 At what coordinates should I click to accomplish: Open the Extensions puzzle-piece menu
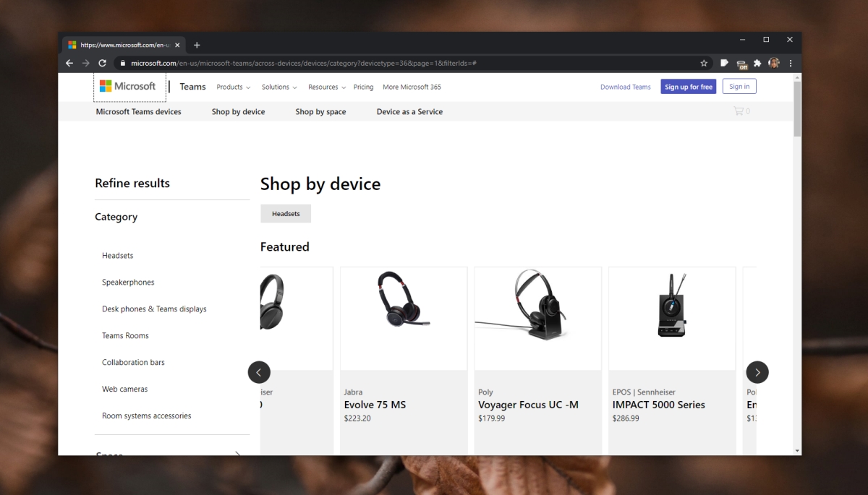[757, 63]
